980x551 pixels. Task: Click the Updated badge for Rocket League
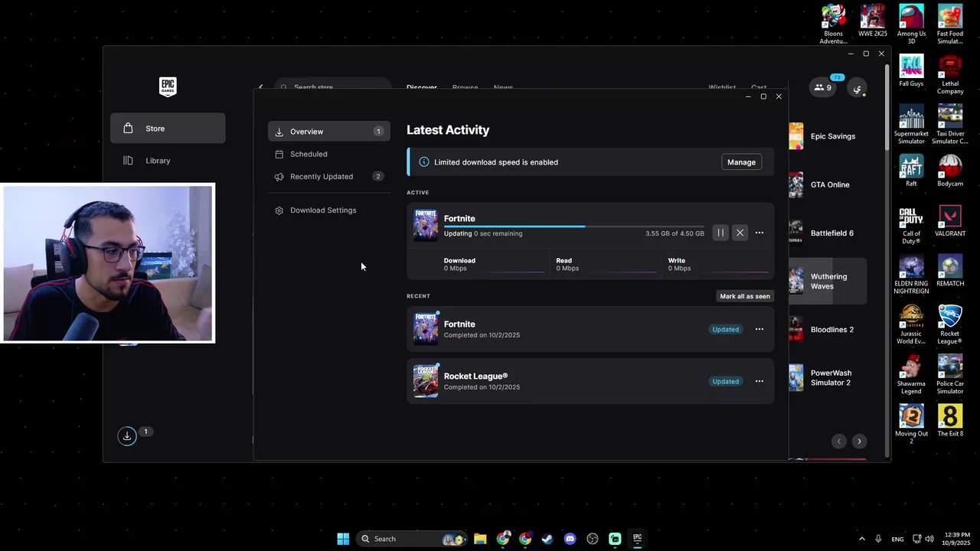(x=725, y=381)
